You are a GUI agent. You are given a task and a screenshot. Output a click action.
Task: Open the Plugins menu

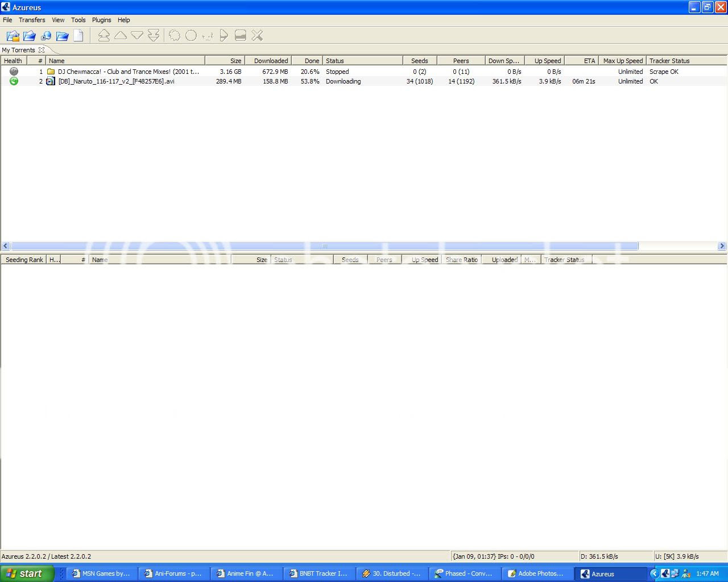point(102,20)
